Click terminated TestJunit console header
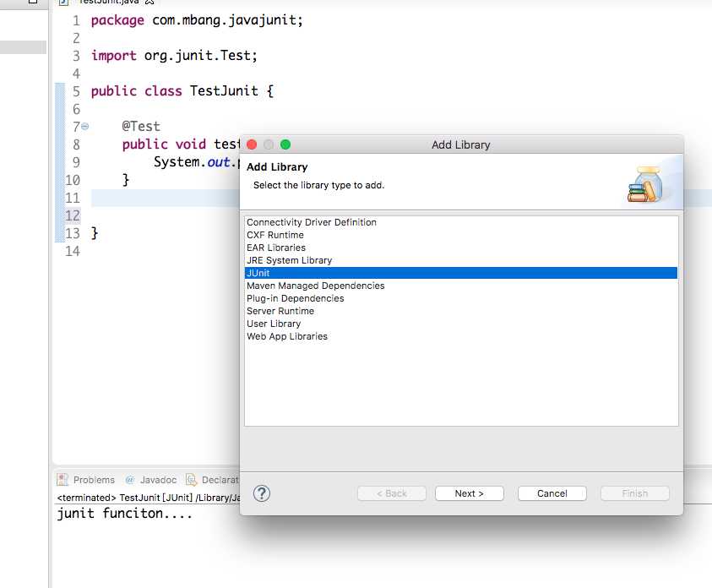Image resolution: width=712 pixels, height=588 pixels. tap(149, 498)
